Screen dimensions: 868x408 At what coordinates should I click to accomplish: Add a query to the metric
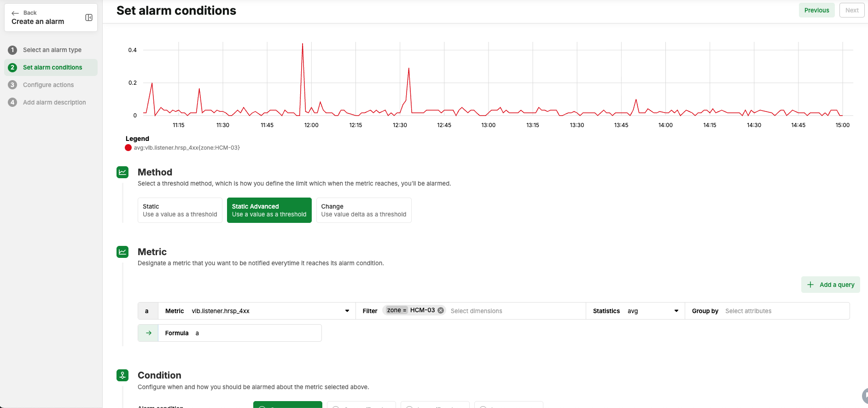tap(831, 285)
